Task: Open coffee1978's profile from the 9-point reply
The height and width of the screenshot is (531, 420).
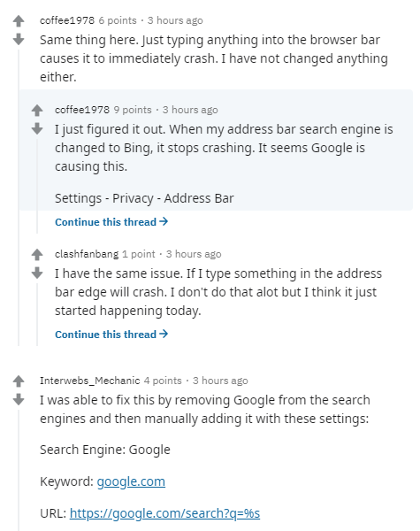Action: click(x=82, y=110)
